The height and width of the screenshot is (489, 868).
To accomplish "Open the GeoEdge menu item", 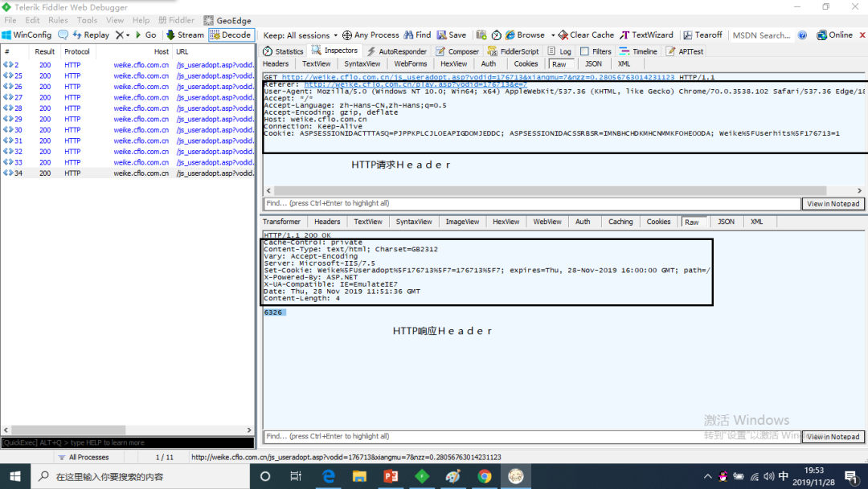I will [x=227, y=20].
